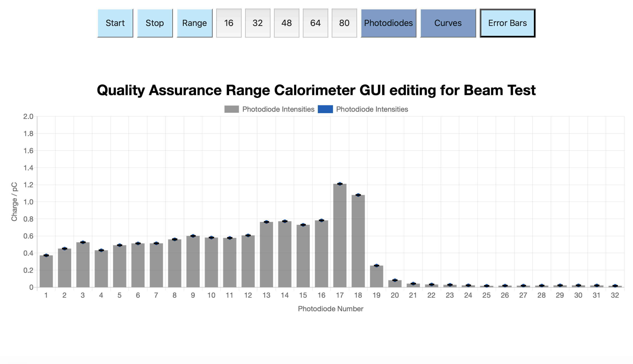
Task: Click the bar for photodiode 18
Action: (x=358, y=241)
